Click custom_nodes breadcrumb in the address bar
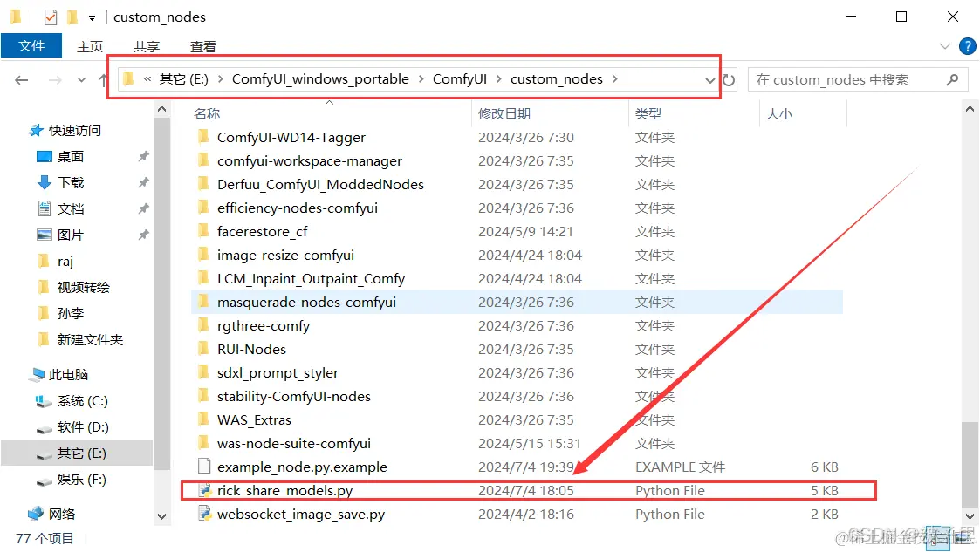The height and width of the screenshot is (552, 980). pyautogui.click(x=557, y=79)
